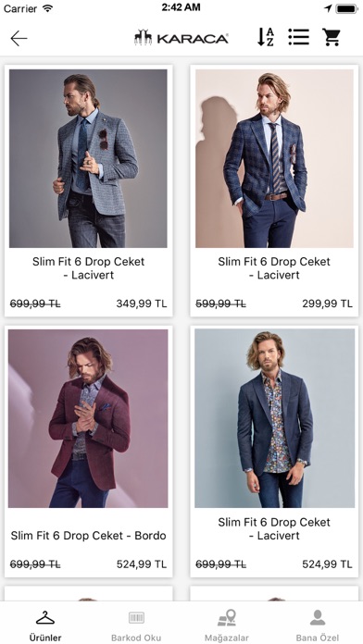Open the blazer with floral shirt photo
The image size is (363, 644).
click(274, 418)
